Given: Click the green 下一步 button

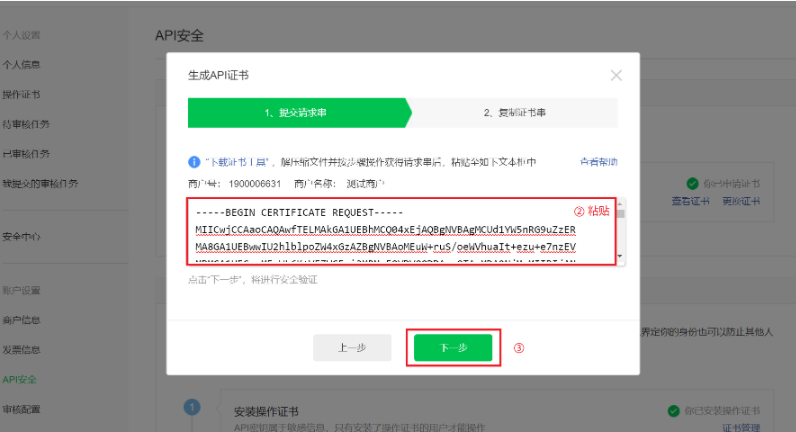Looking at the screenshot, I should pos(453,348).
